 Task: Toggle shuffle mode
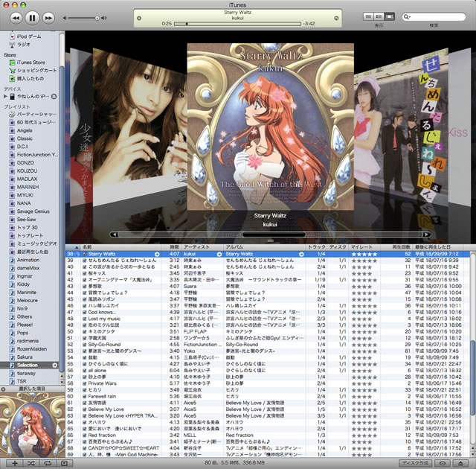31,463
